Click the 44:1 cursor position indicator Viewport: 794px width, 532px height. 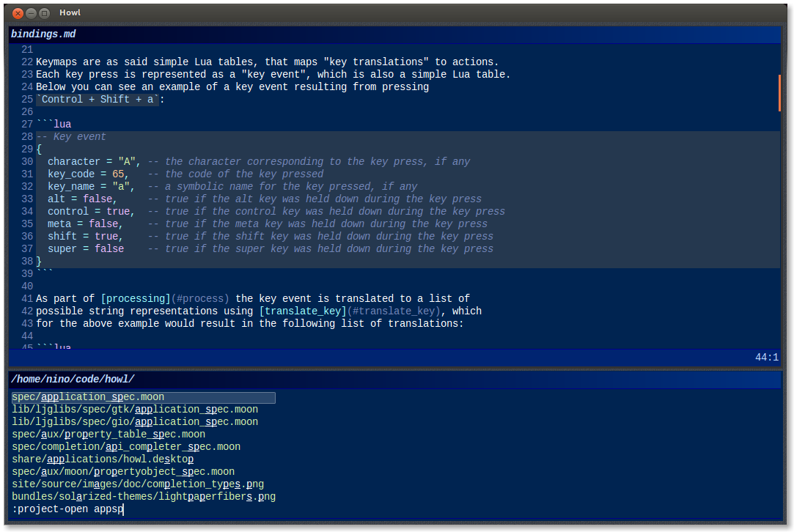[x=767, y=358]
